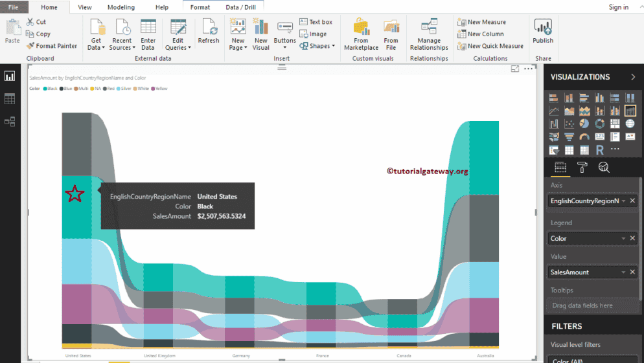Open the Data / Drill ribbon tab
This screenshot has height=363, width=644.
click(240, 7)
